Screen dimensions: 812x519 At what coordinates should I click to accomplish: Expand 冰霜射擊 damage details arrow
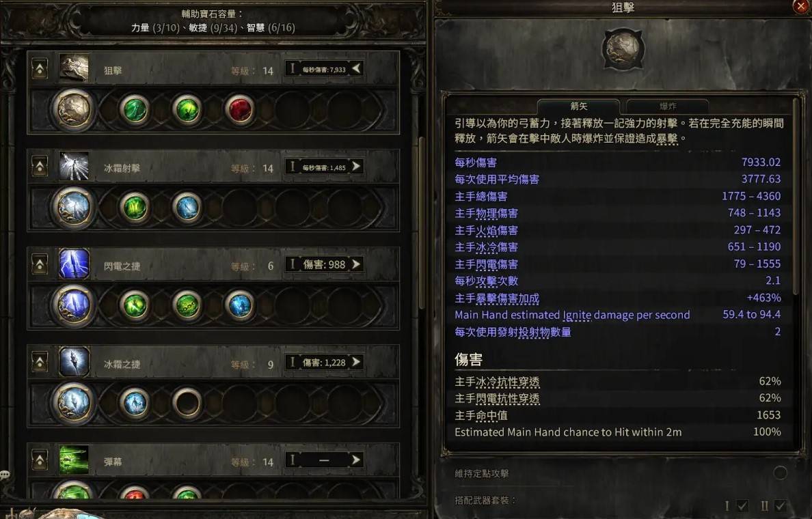coord(356,166)
